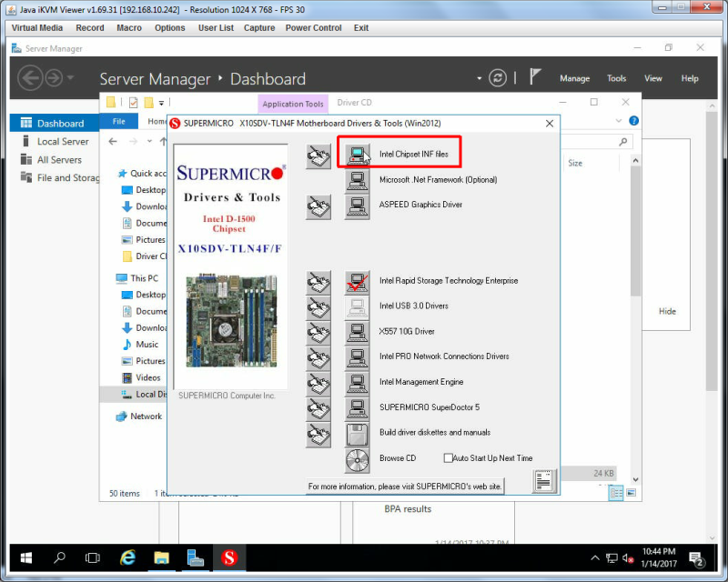The image size is (728, 582).
Task: Expand the Quick access toolbar dropdown arrow
Action: click(161, 103)
